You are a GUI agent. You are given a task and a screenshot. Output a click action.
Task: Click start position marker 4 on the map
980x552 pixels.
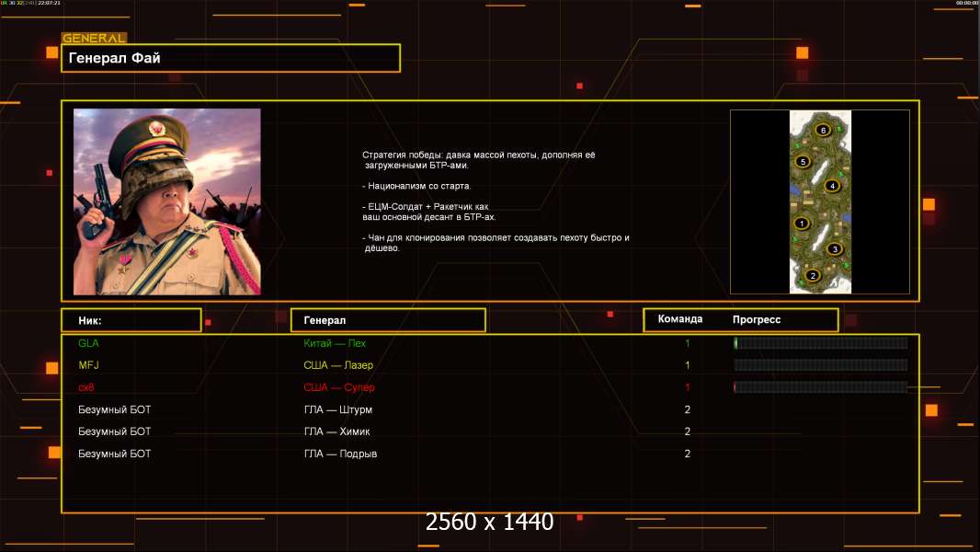coord(832,186)
